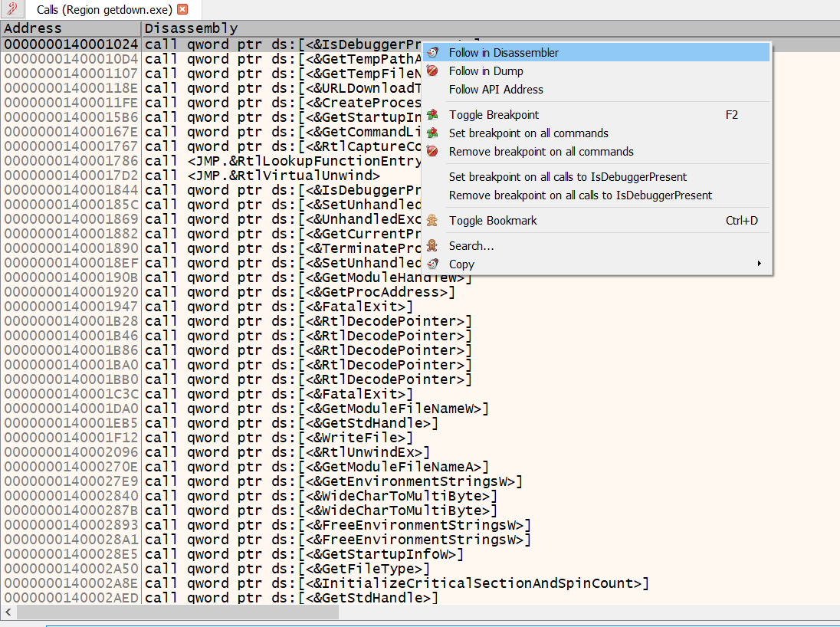The height and width of the screenshot is (627, 840).
Task: Sort by the Address column header
Action: point(71,28)
